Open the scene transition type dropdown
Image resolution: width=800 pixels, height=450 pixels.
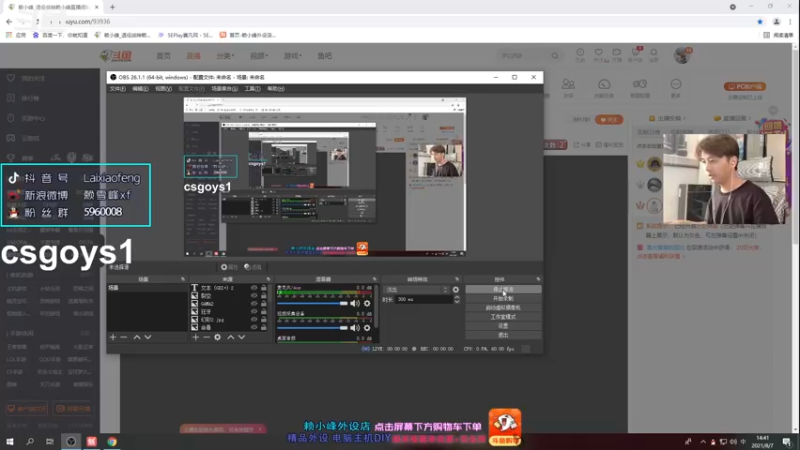pyautogui.click(x=416, y=290)
